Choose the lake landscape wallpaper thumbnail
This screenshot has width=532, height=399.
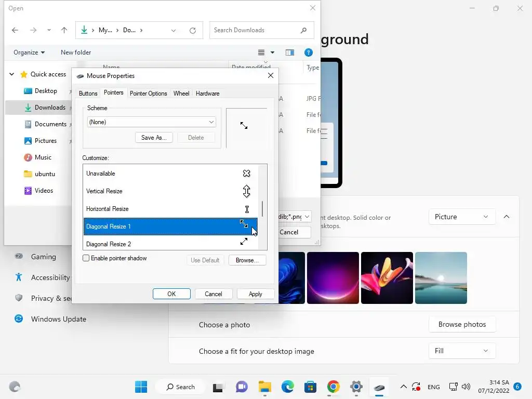[441, 278]
